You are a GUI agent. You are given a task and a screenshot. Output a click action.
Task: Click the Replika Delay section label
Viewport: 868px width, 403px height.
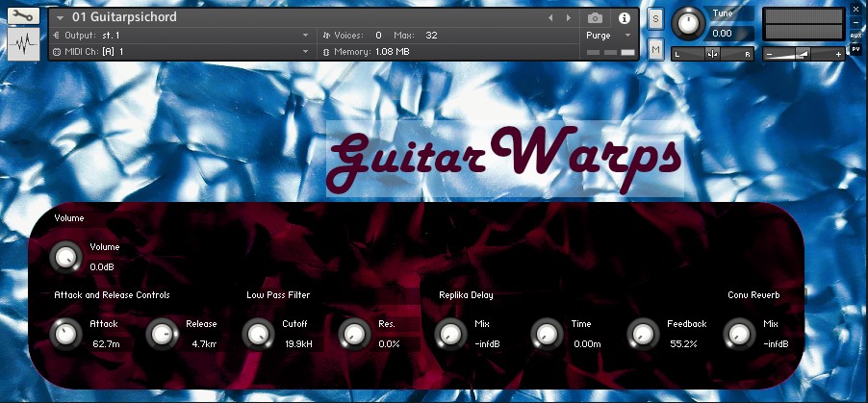coord(466,295)
